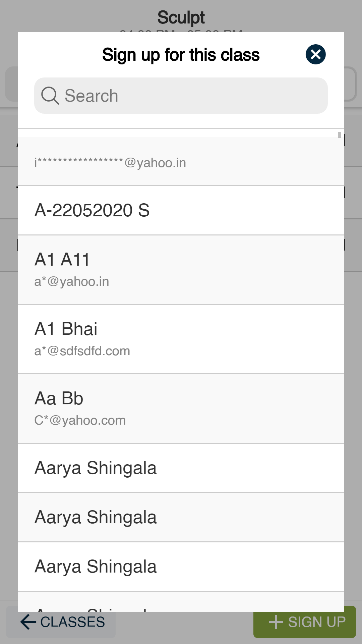Click the a*@sdfsdfd.com email text
Image resolution: width=362 pixels, height=644 pixels.
point(82,351)
